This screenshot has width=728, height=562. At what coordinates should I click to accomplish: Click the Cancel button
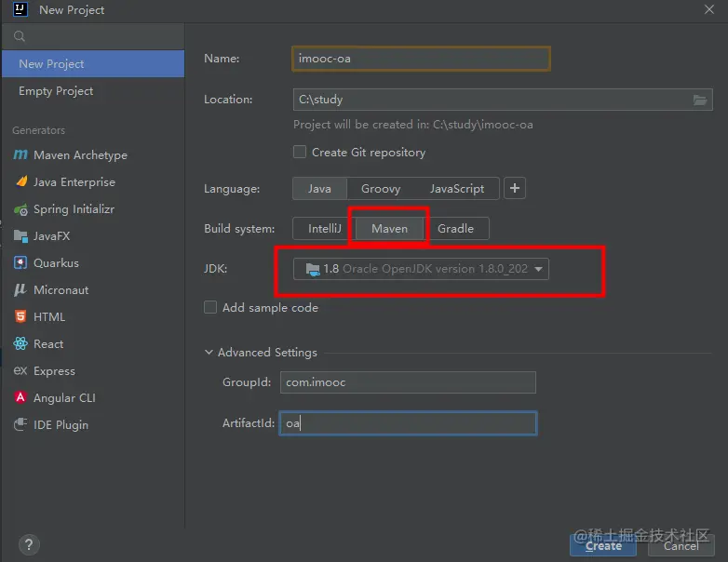click(681, 545)
